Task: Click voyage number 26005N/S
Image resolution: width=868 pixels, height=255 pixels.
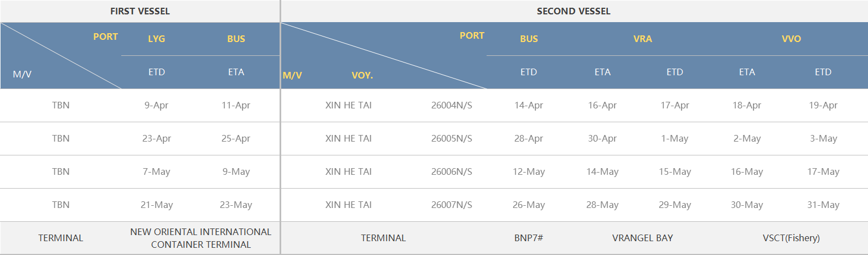Action: (451, 139)
